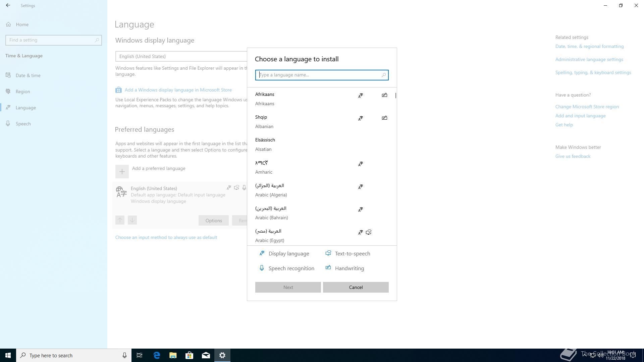This screenshot has height=362, width=644.
Task: Click Amharic display language icon
Action: (361, 164)
